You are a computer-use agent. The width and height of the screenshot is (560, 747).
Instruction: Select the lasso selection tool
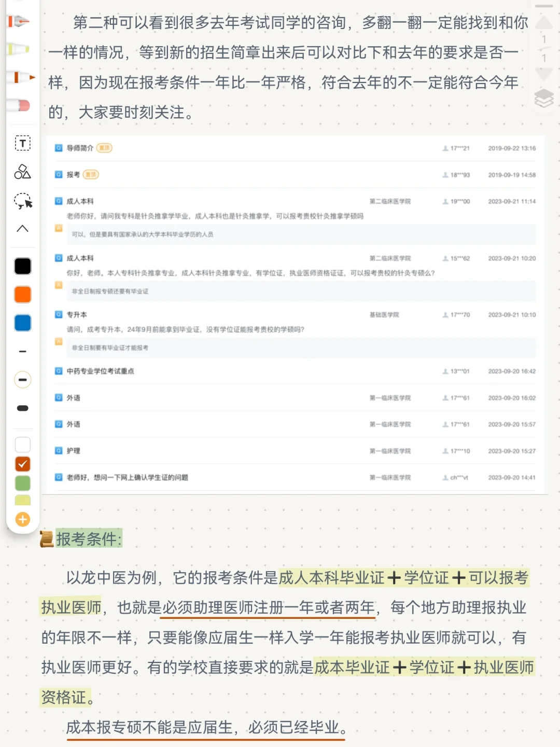click(23, 201)
